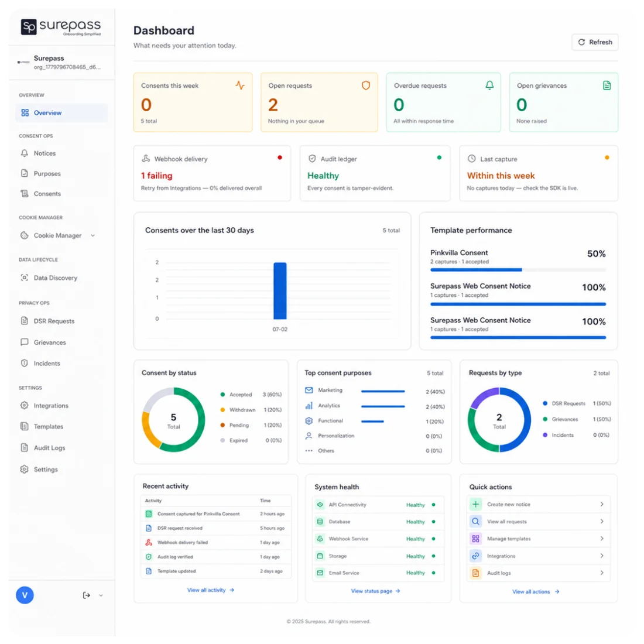Click the plus icon for Create new notice
Screen dimensions: 644x644
(x=475, y=504)
